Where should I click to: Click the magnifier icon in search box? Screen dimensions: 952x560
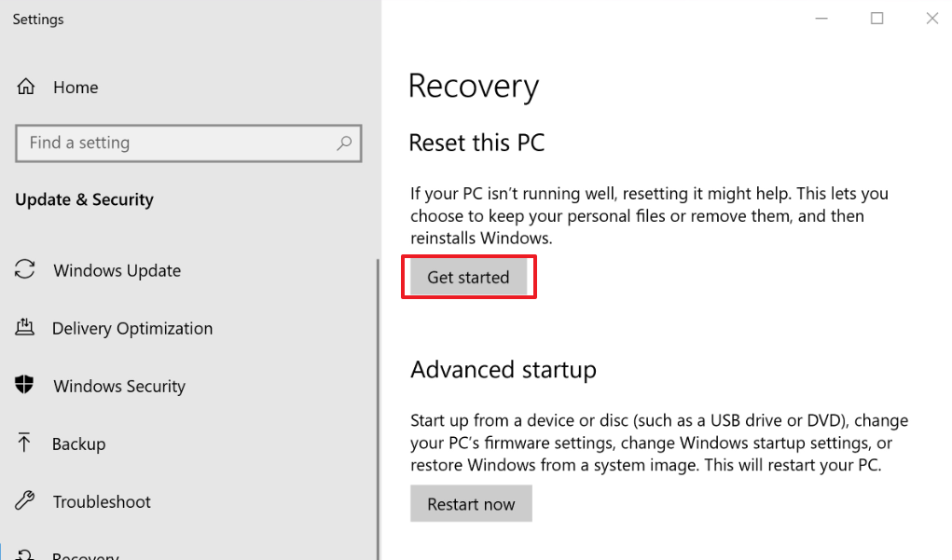344,143
